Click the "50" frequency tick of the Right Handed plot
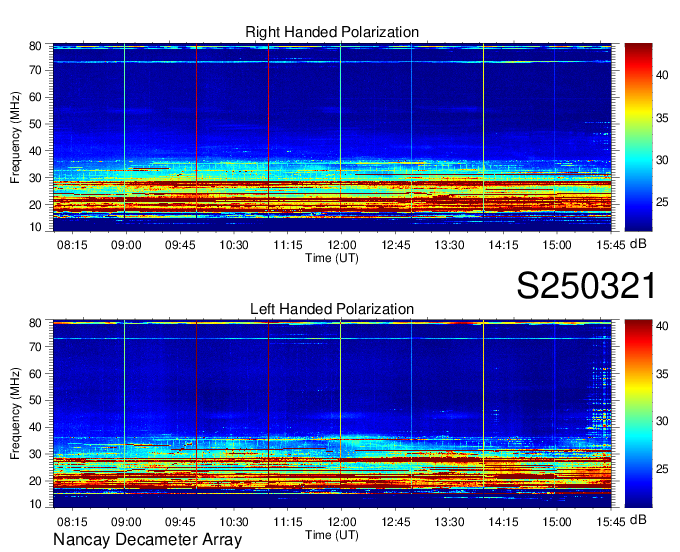680x552 pixels. tap(35, 124)
